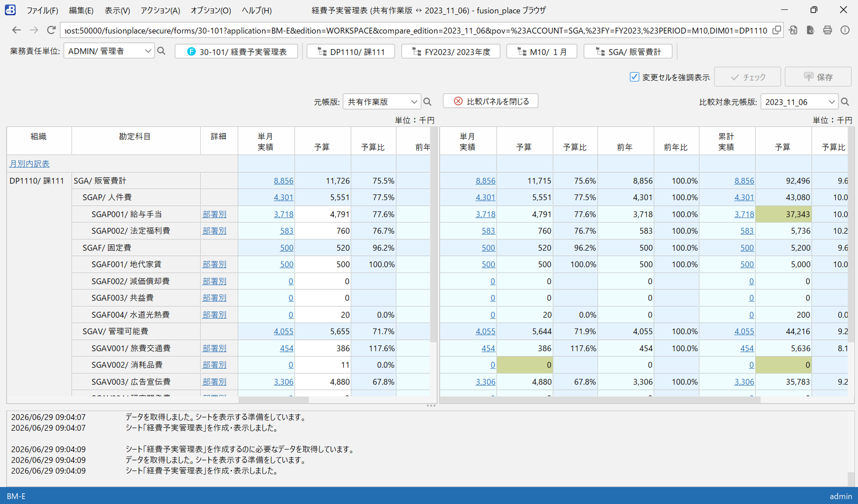
Task: Open the DP1110/ 課111 dimension selector
Action: pos(351,51)
